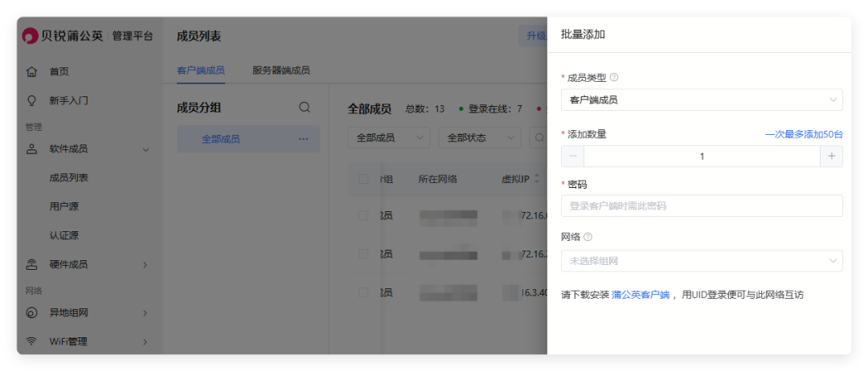This screenshot has height=371, width=868.
Task: Go to 首页 in the sidebar
Action: coord(59,72)
